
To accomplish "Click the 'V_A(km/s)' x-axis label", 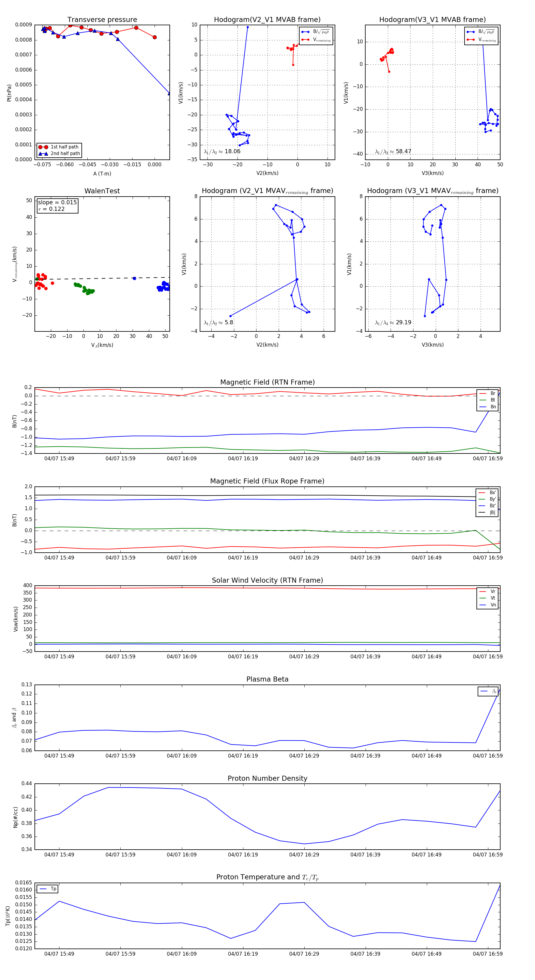I will (x=102, y=345).
